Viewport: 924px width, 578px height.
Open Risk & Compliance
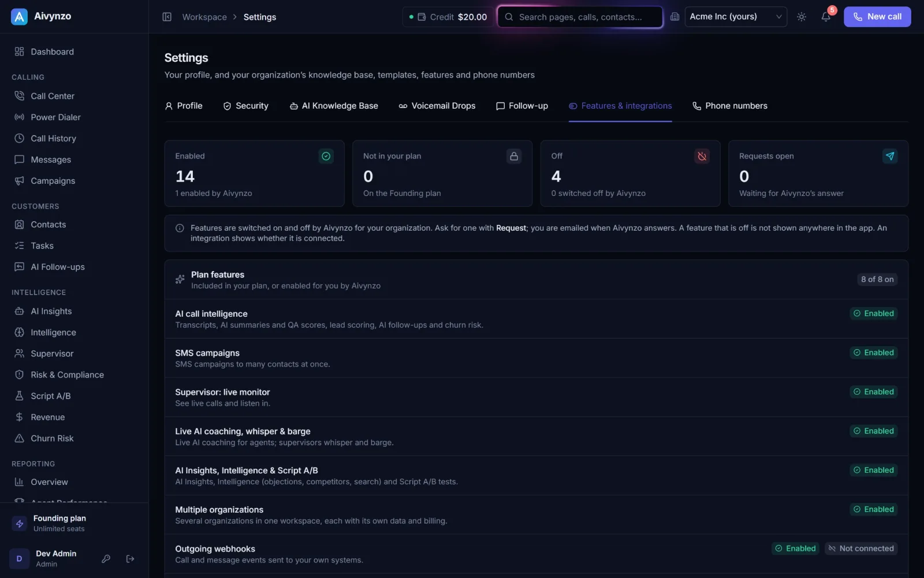[74, 375]
